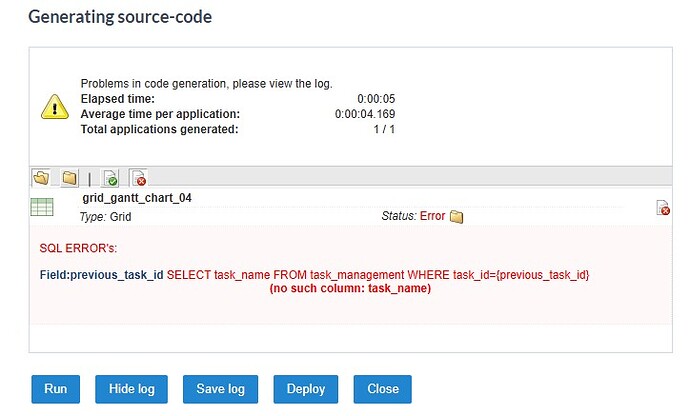Filter failed applications using red X toolbar icon
Screen dimensions: 690x416
[x=138, y=178]
